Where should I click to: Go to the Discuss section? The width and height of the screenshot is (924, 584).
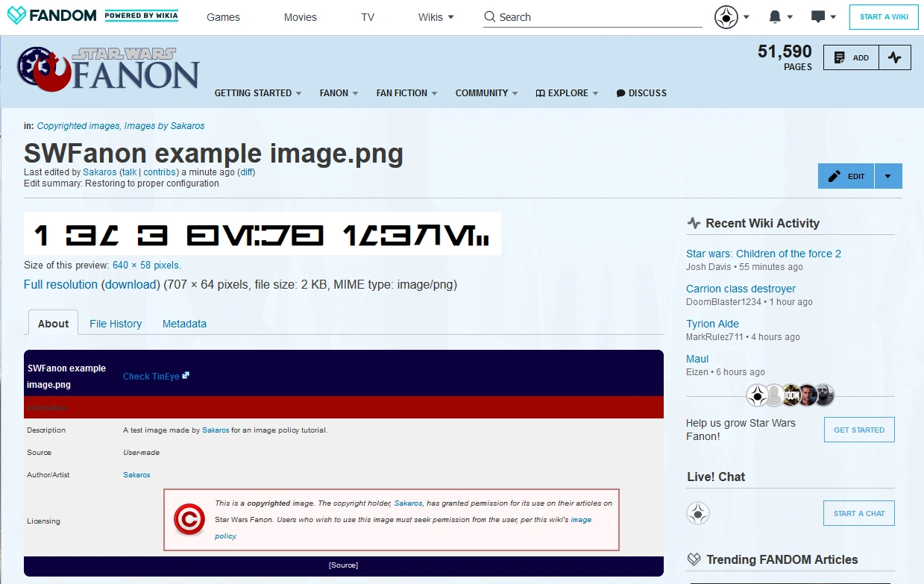641,93
